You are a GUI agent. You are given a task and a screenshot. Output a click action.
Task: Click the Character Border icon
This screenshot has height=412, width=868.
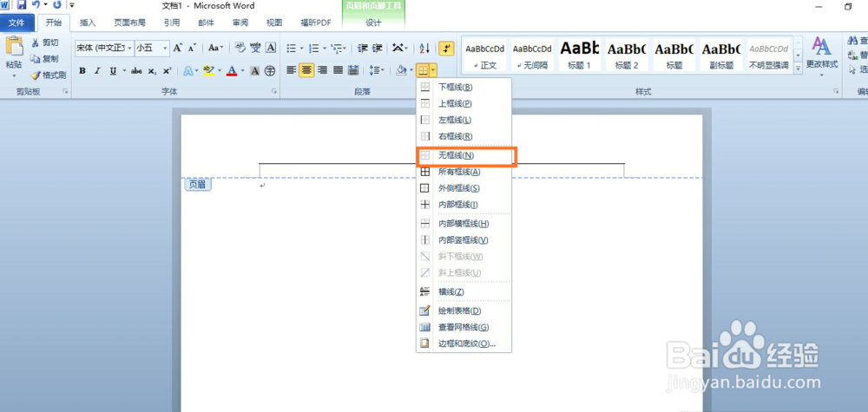pos(271,48)
